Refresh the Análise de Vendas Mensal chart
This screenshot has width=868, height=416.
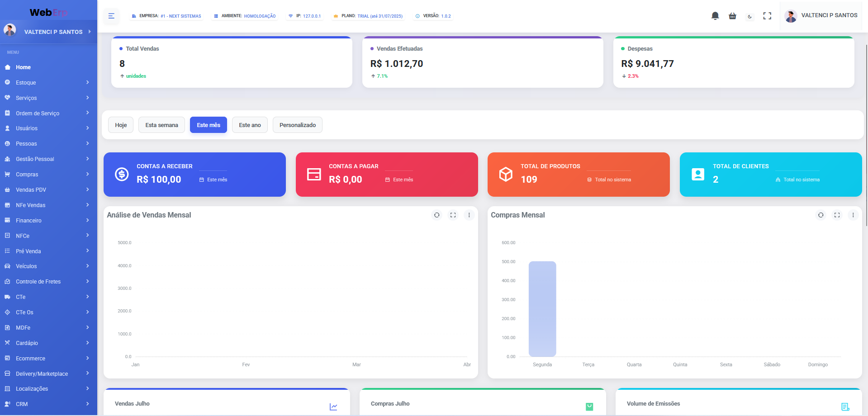(x=436, y=215)
